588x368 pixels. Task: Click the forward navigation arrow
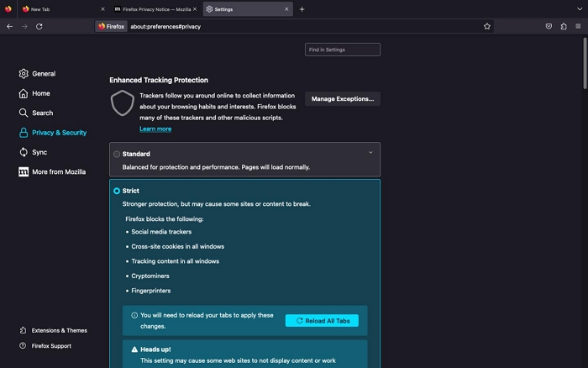24,26
